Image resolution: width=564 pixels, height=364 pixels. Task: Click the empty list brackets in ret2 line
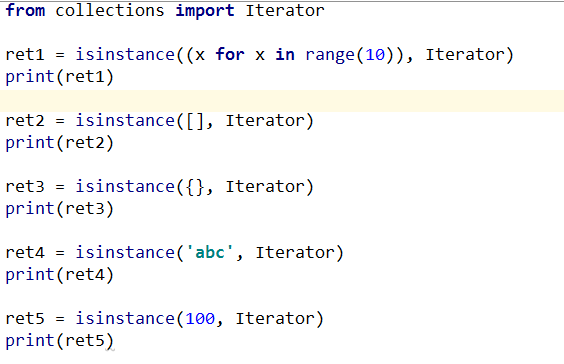click(x=195, y=121)
